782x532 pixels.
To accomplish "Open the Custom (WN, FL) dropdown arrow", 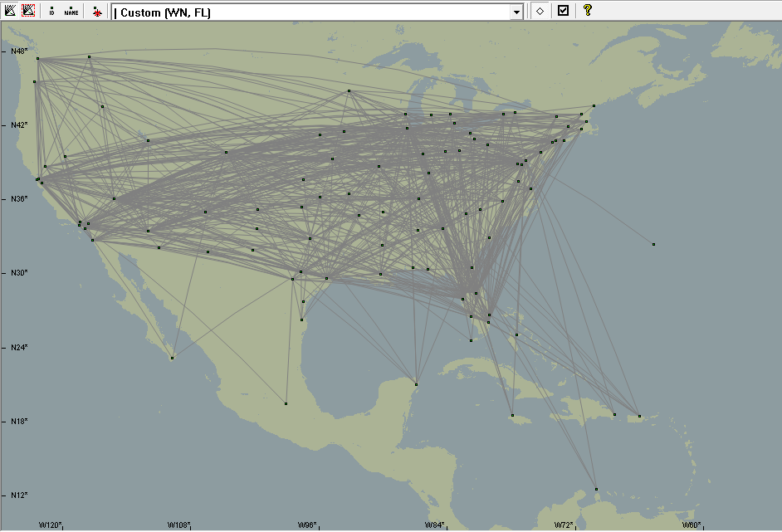I will 516,12.
